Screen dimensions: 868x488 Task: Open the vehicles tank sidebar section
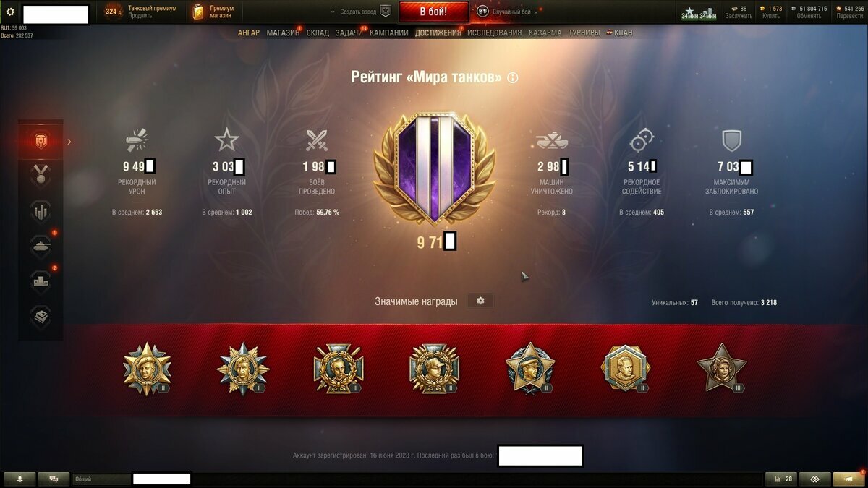tap(41, 246)
